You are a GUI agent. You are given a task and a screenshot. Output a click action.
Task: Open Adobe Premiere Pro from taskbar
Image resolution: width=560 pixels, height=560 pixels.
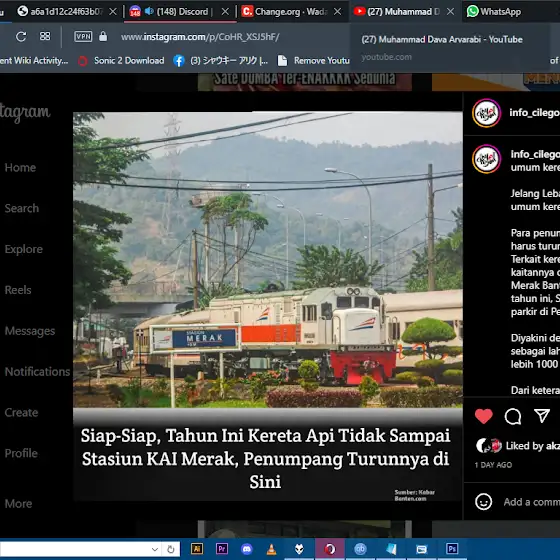click(x=221, y=549)
